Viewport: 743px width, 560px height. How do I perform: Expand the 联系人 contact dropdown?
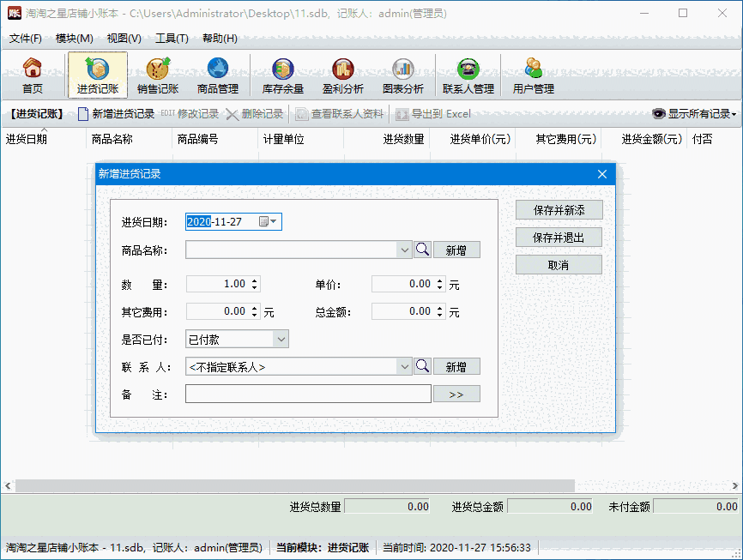tap(404, 367)
